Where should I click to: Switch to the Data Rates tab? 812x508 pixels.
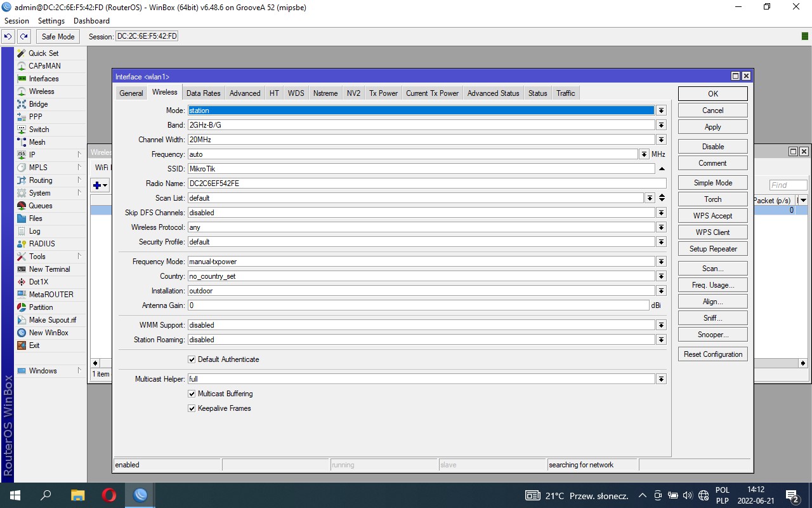[204, 93]
